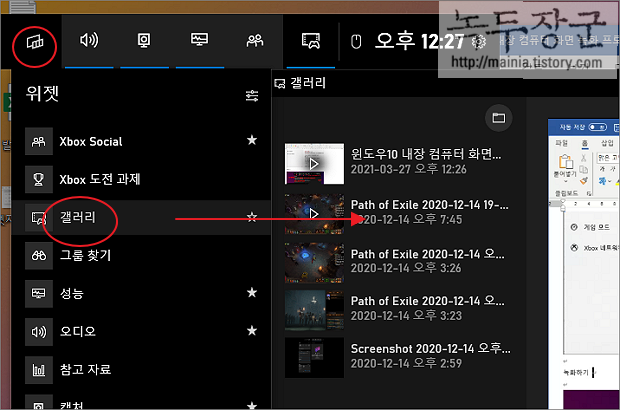Toggle favorite star for 갤러리

(x=252, y=216)
